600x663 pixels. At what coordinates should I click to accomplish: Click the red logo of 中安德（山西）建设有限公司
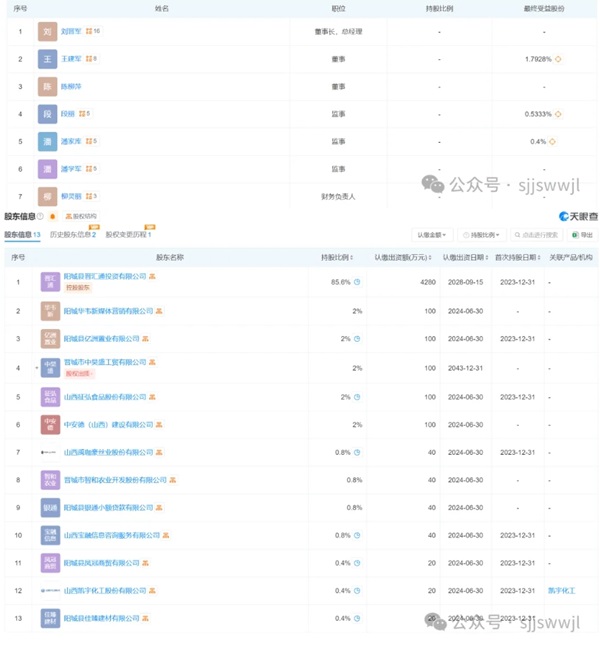coord(50,425)
